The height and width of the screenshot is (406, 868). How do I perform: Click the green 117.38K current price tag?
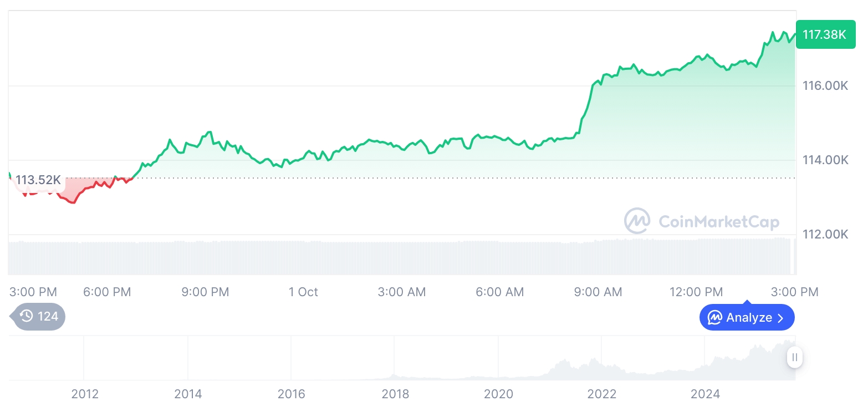(x=825, y=34)
